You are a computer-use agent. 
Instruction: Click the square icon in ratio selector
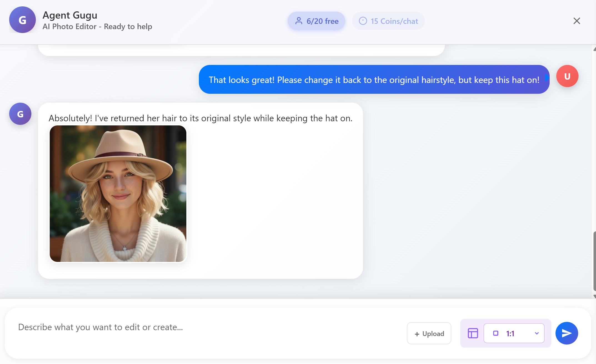pos(495,333)
